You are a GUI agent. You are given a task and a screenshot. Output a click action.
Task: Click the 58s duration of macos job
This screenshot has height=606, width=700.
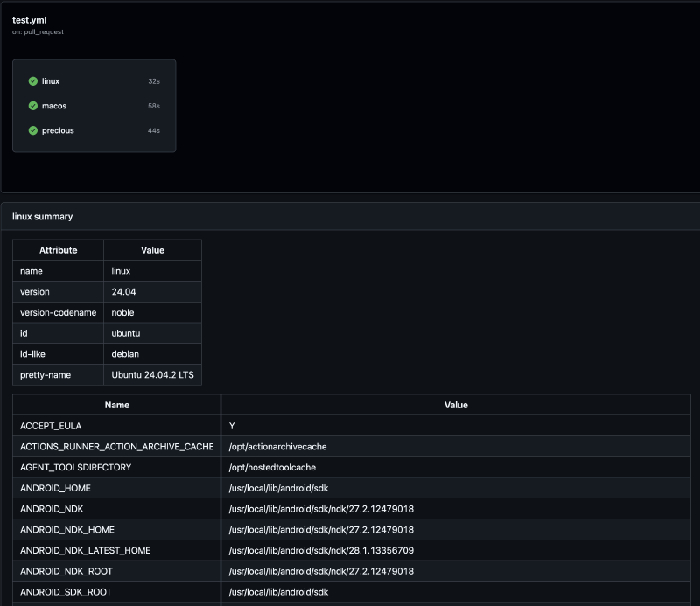154,106
